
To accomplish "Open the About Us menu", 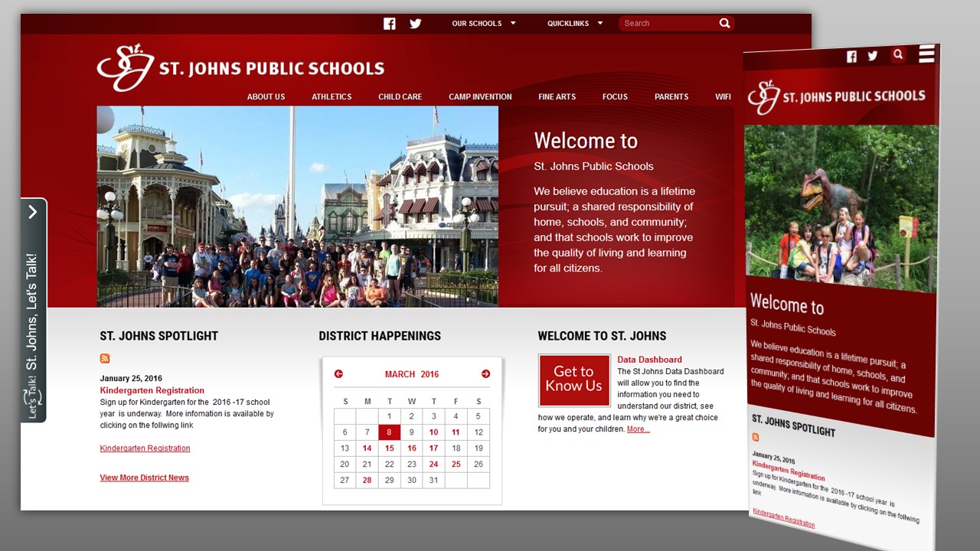I will coord(266,96).
